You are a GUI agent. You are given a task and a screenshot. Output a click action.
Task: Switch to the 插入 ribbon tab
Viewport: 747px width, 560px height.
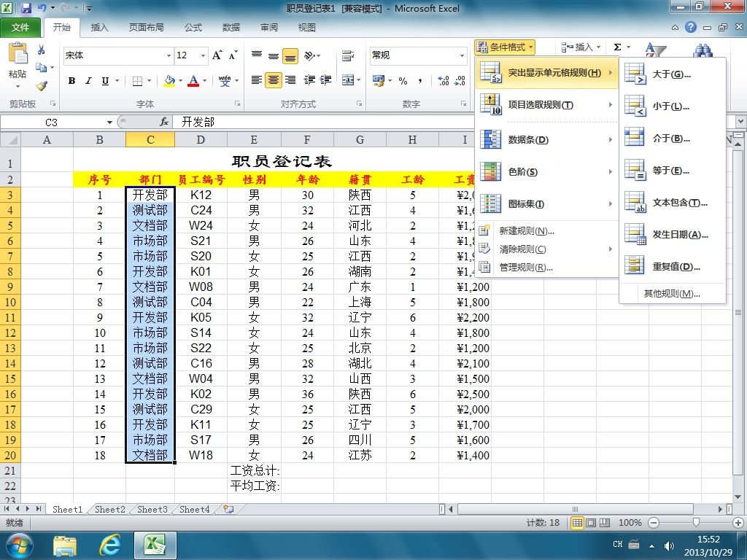point(99,28)
